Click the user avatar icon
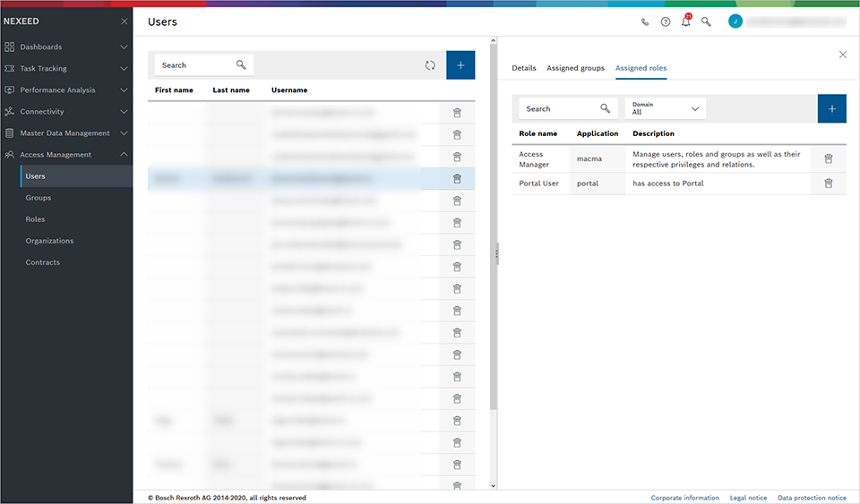Screen dimensions: 860x504 click(x=735, y=21)
